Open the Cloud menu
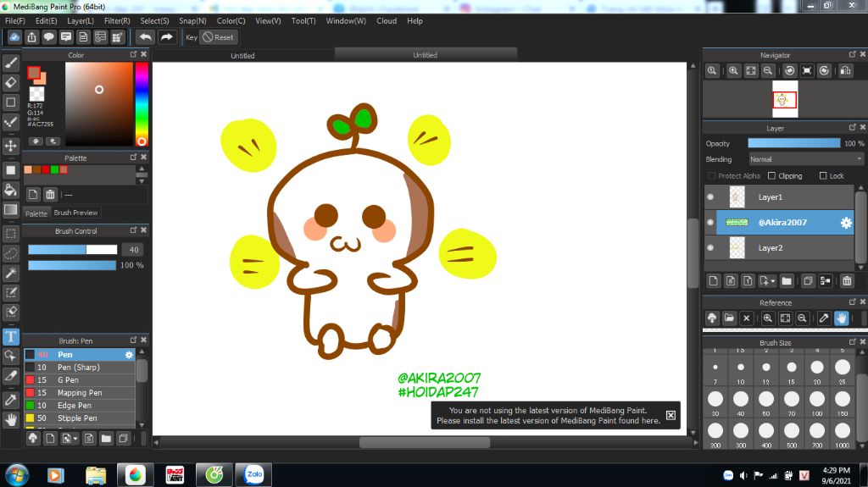The width and height of the screenshot is (868, 487). (387, 21)
